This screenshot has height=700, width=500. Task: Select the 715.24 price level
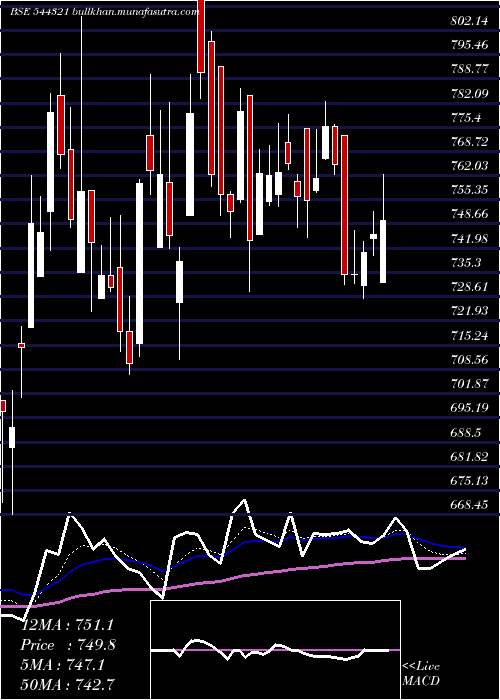pos(469,336)
